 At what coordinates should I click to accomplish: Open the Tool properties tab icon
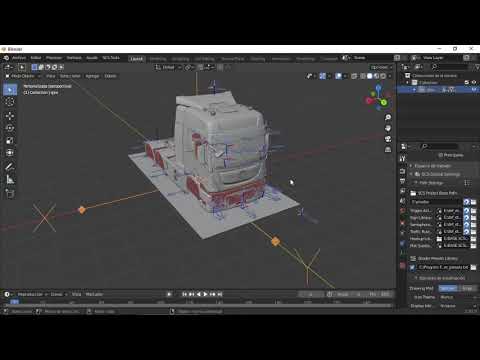pyautogui.click(x=403, y=159)
